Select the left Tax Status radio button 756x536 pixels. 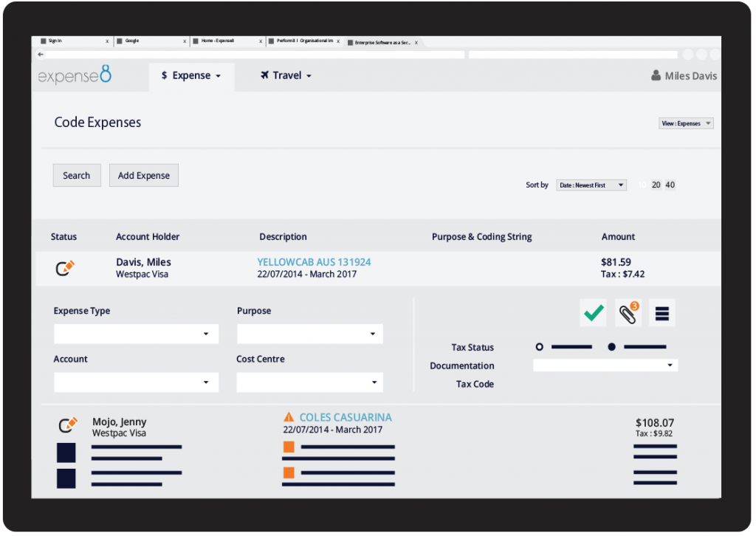pos(540,346)
